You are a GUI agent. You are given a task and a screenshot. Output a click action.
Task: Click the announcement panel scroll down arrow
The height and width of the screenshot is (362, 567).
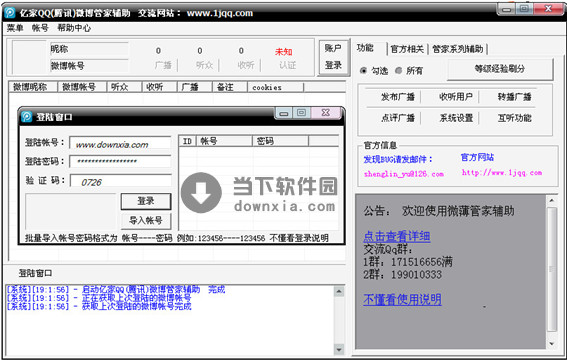[552, 344]
